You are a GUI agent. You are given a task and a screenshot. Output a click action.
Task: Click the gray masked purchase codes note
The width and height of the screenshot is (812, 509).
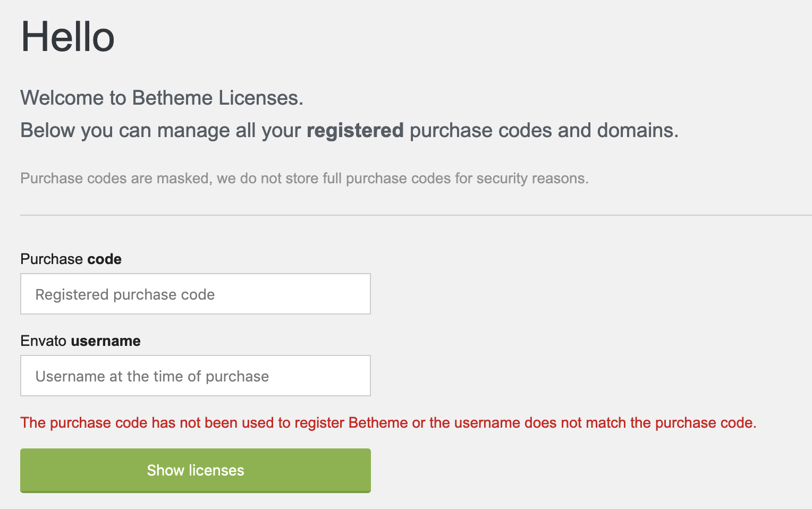pyautogui.click(x=304, y=178)
